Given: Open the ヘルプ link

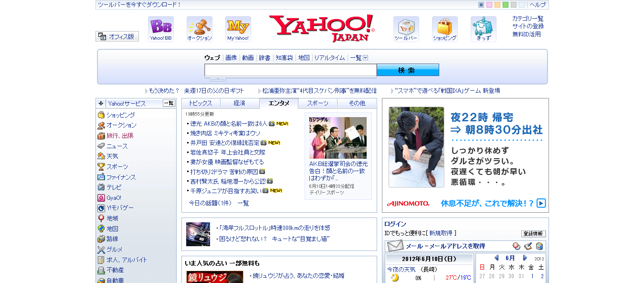Looking at the screenshot, I should coord(538,5).
